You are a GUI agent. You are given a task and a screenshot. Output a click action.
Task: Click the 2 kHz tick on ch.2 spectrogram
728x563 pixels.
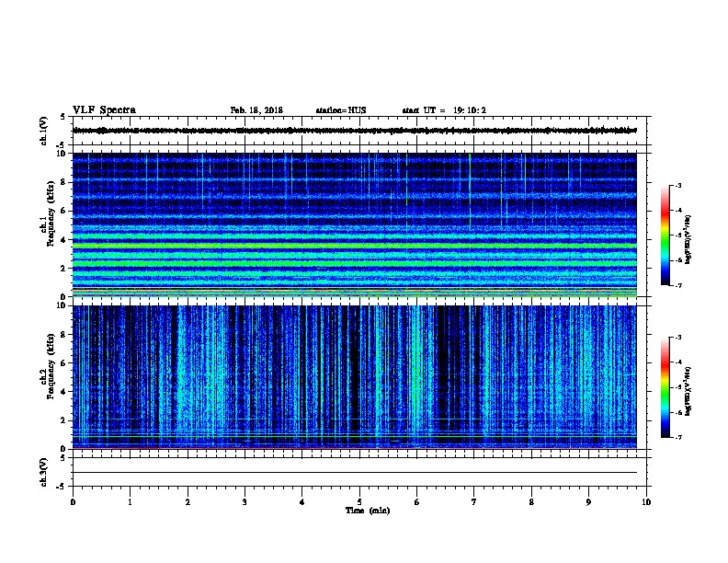63,420
